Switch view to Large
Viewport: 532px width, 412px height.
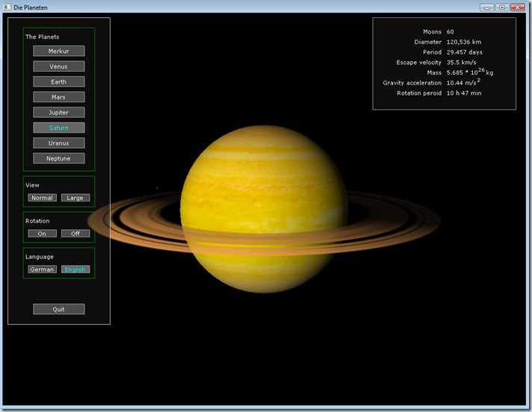(x=75, y=198)
